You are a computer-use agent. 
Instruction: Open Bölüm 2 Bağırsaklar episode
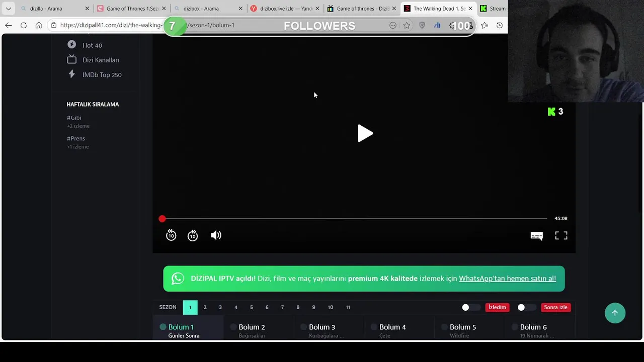259,328
